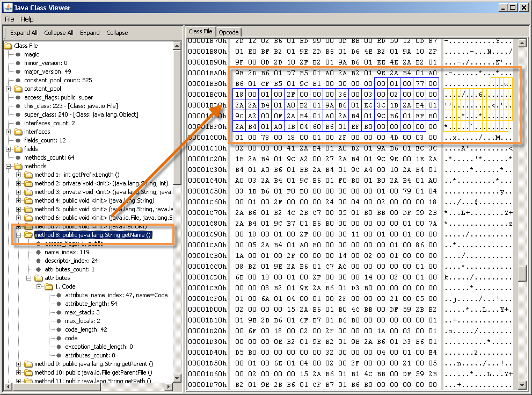Screen dimensions: 532x395
Task: Select interfaces_count: 2 entry
Action: coord(49,123)
